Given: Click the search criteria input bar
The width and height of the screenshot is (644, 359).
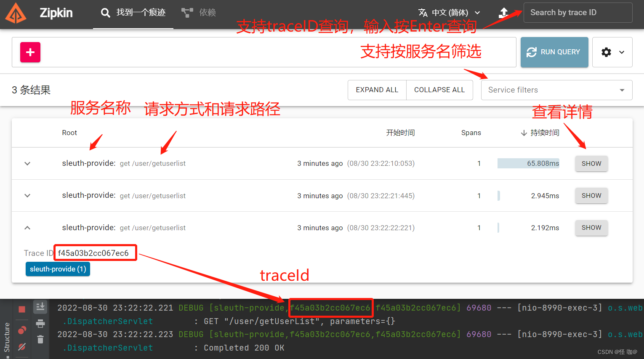Looking at the screenshot, I should pos(264,52).
